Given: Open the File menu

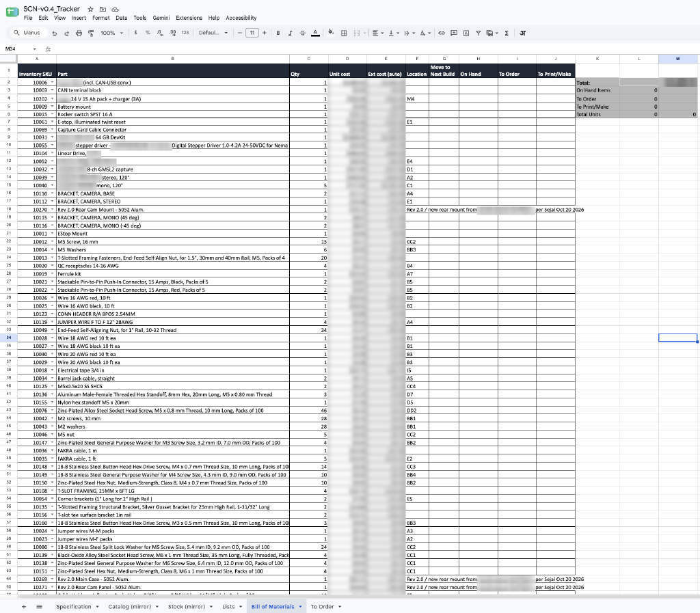Looking at the screenshot, I should [x=28, y=18].
